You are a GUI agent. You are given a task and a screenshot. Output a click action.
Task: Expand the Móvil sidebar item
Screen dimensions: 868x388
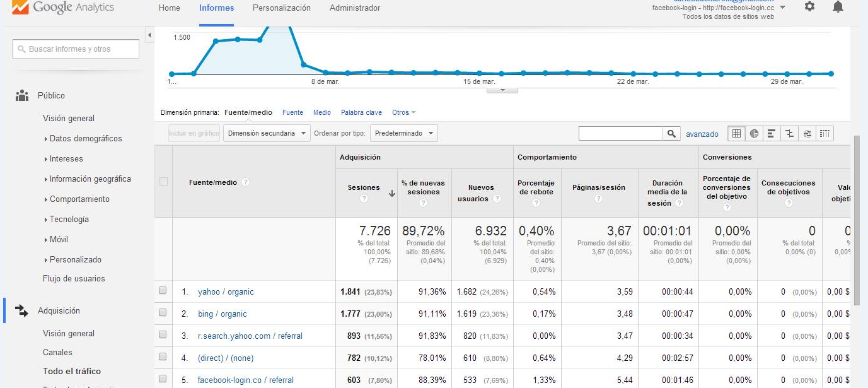coord(56,239)
